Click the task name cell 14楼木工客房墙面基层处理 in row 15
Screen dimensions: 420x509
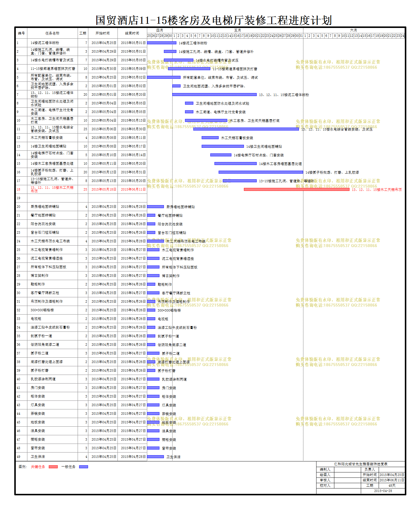coord(52,164)
